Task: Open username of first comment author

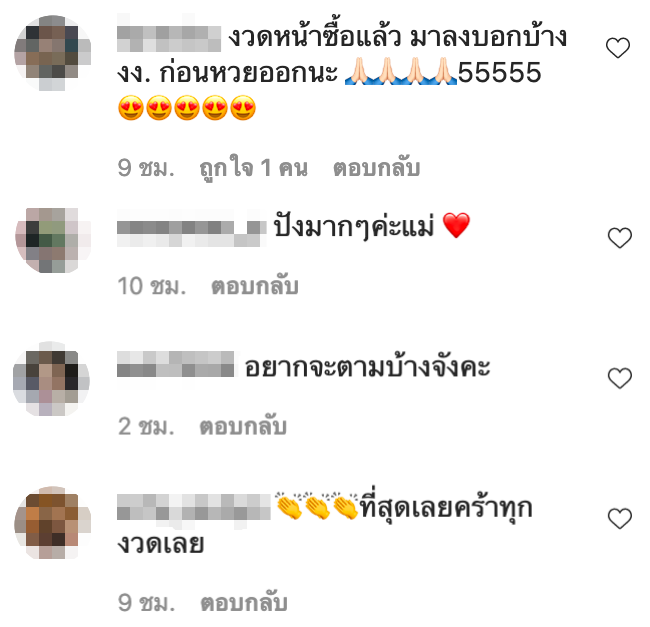Action: [169, 39]
